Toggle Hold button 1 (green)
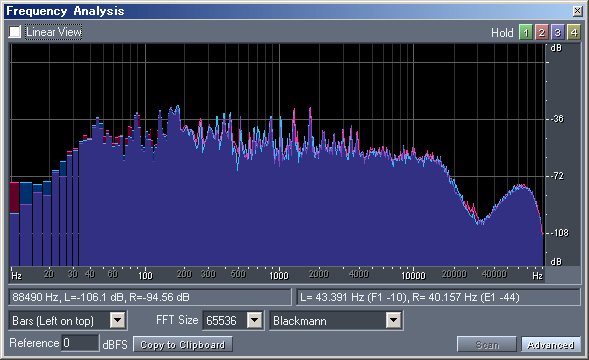The height and width of the screenshot is (360, 589). [x=526, y=32]
